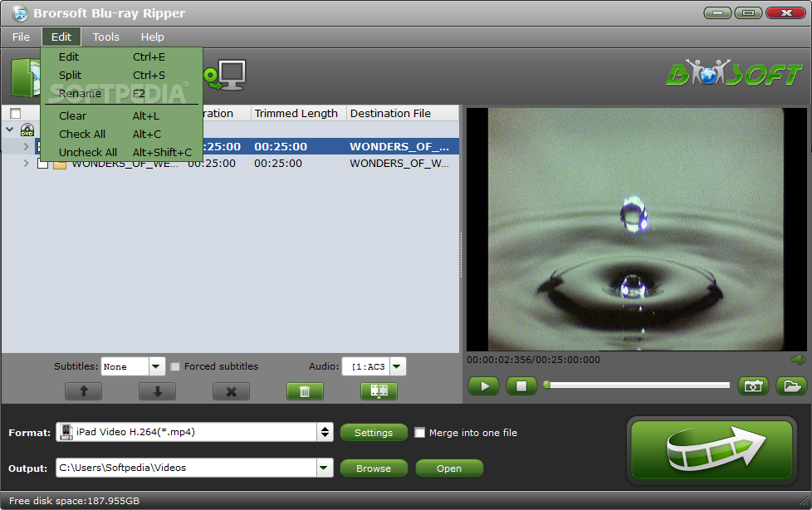Viewport: 812px width, 510px height.
Task: Click the Edit menu header
Action: [x=61, y=37]
